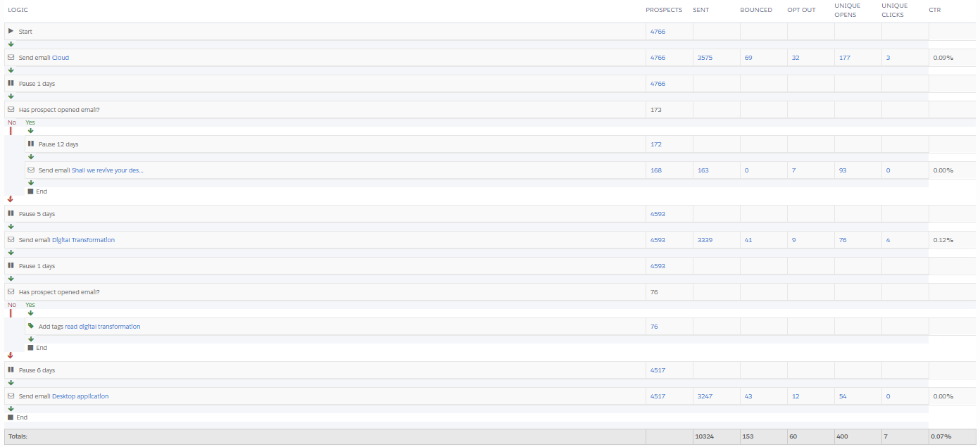980x447 pixels.
Task: Open the Digital Transformation email link
Action: point(83,240)
